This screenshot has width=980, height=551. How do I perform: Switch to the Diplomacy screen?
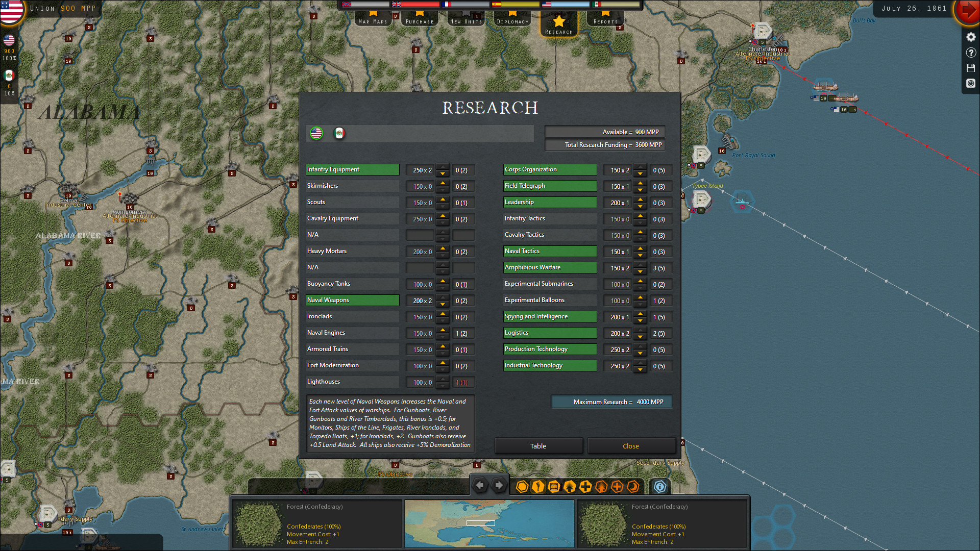pos(512,21)
